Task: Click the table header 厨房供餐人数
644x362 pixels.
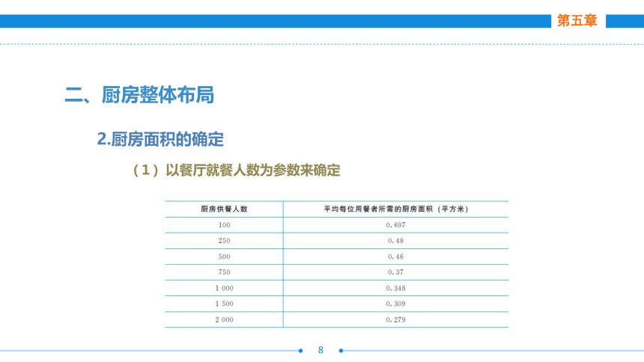Action: click(x=224, y=209)
